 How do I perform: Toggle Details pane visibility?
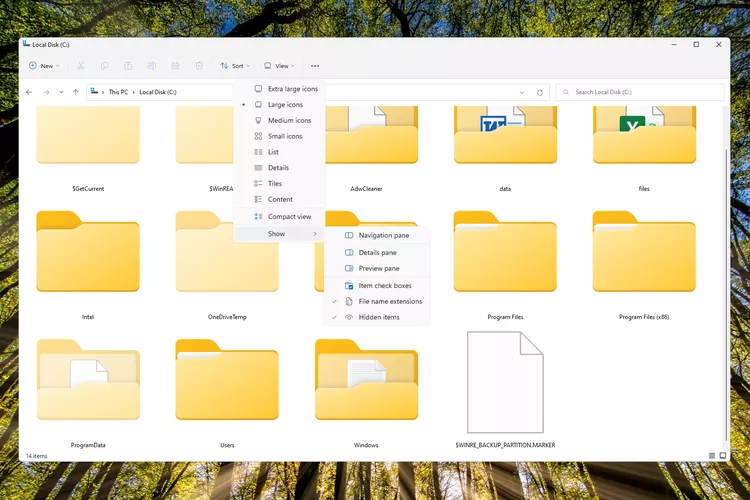[x=377, y=253]
